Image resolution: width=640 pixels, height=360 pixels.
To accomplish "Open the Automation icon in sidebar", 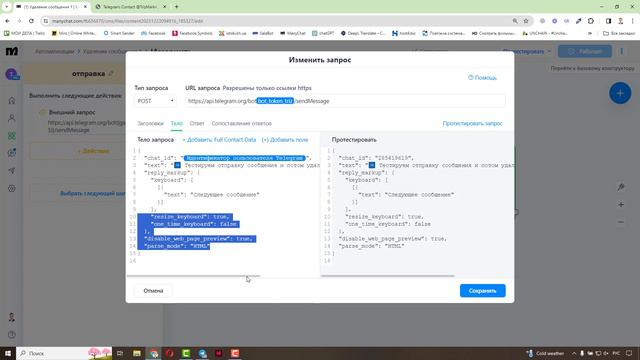I will (12, 136).
